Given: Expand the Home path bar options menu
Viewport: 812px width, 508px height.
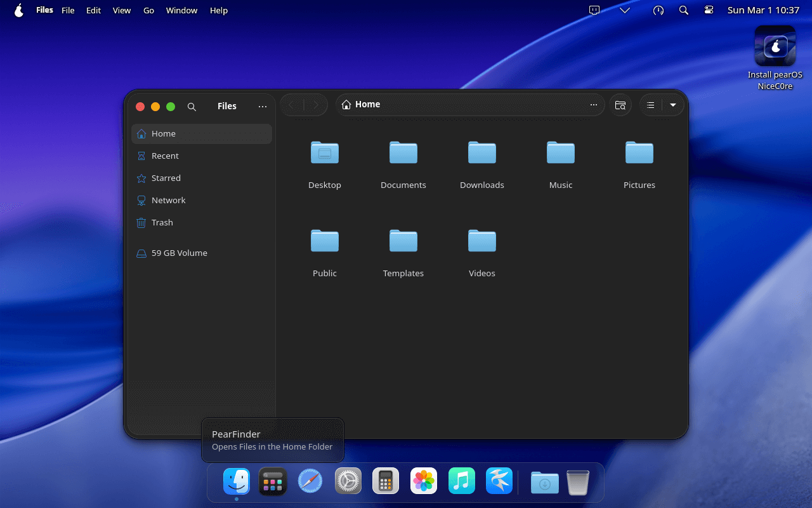Looking at the screenshot, I should [x=594, y=105].
